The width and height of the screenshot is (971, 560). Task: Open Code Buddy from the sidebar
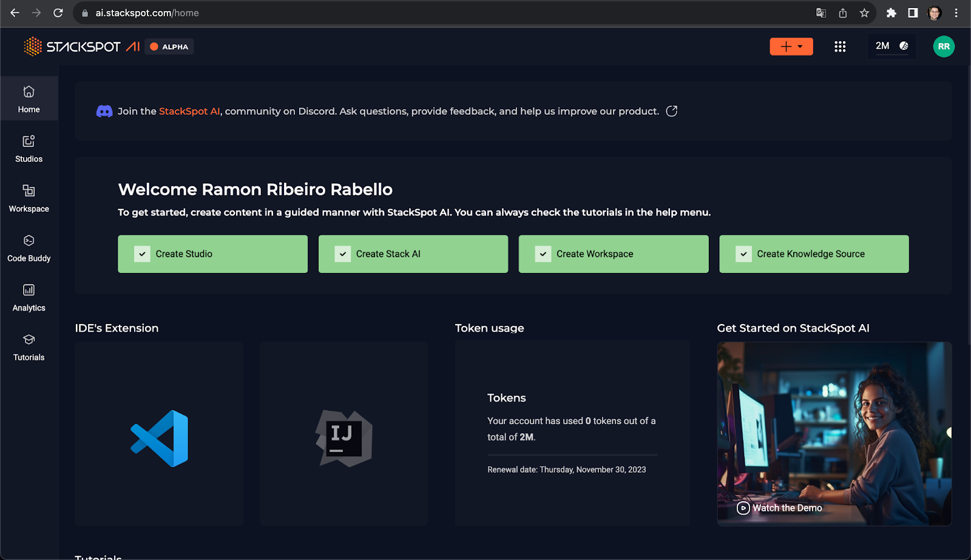[29, 248]
